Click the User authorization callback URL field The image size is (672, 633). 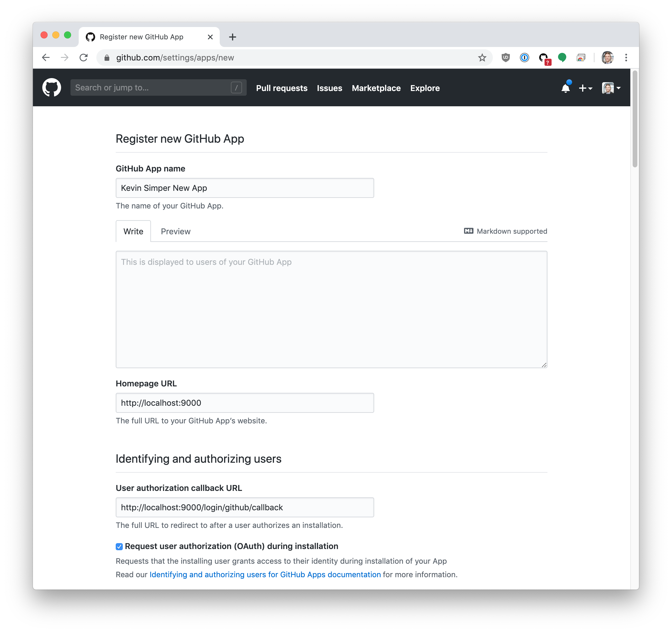click(245, 507)
